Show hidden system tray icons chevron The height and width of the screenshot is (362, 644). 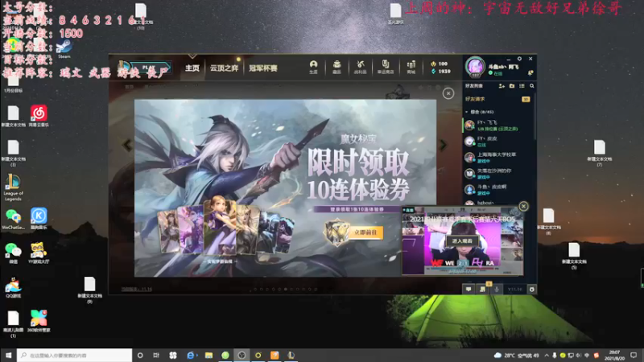pos(547,355)
